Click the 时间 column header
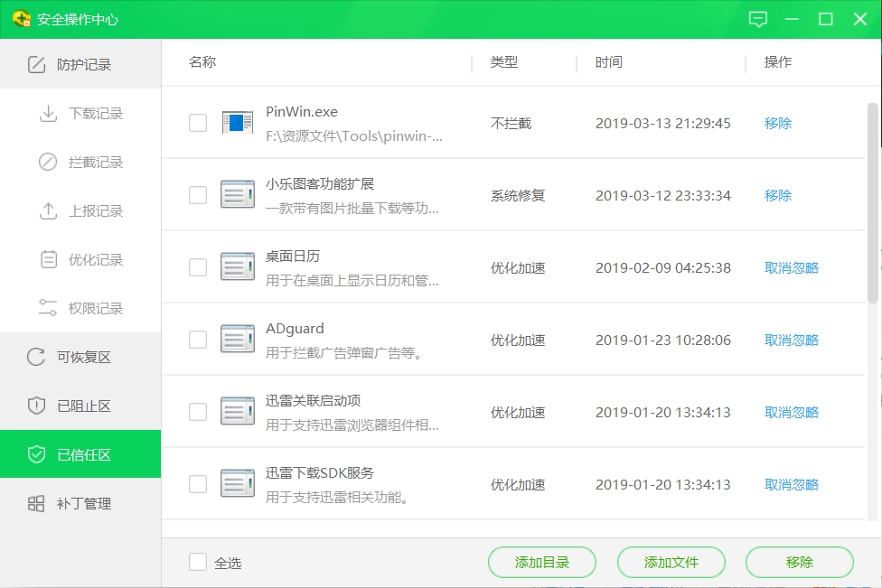The image size is (882, 588). [x=608, y=61]
